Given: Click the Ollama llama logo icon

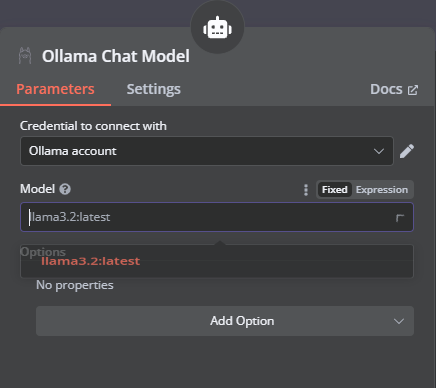Looking at the screenshot, I should point(25,56).
